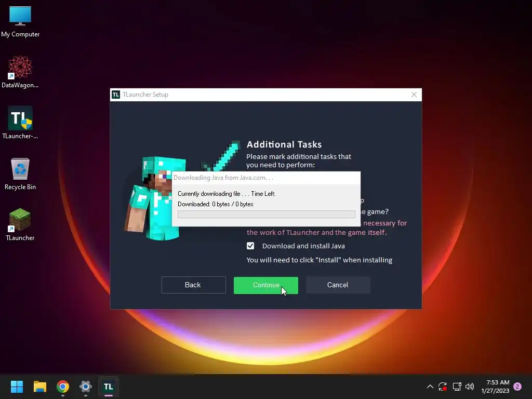
Task: Close the TLauncher Setup window
Action: coord(414,95)
